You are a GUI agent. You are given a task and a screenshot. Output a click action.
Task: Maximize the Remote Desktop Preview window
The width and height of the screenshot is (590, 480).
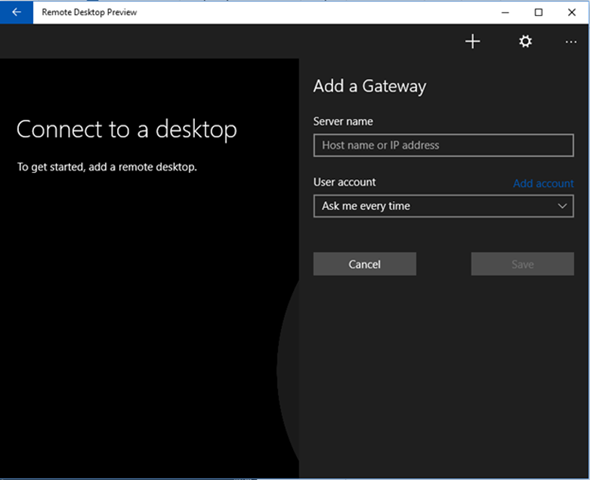tap(538, 12)
